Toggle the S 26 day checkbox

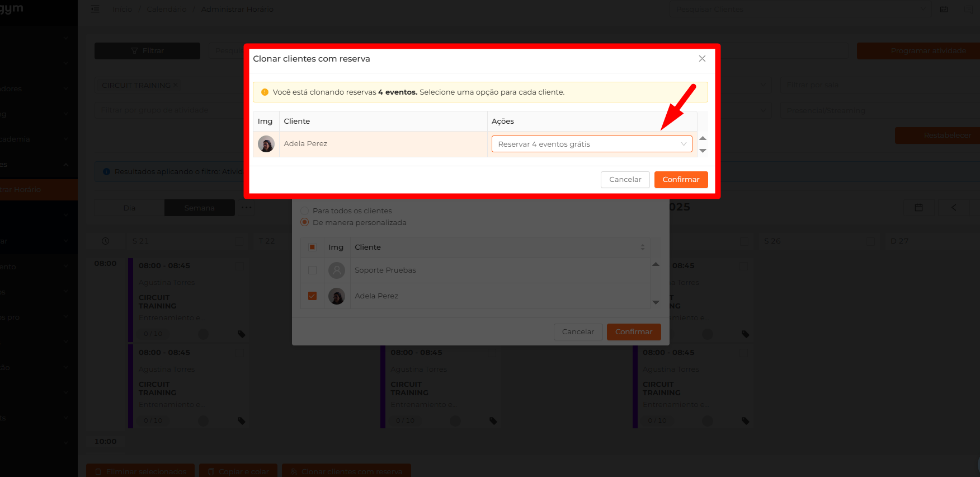click(x=870, y=241)
